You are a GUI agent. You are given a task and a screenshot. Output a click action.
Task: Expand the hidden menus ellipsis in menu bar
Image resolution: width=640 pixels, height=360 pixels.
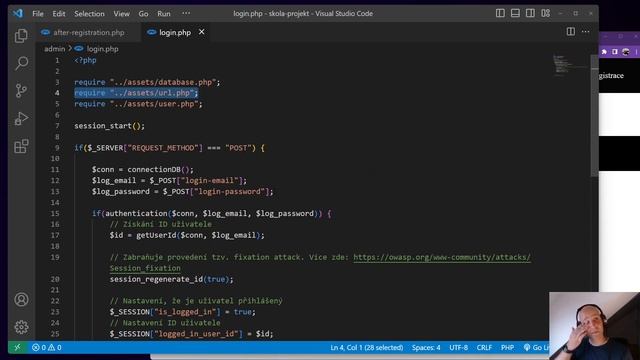tap(186, 13)
